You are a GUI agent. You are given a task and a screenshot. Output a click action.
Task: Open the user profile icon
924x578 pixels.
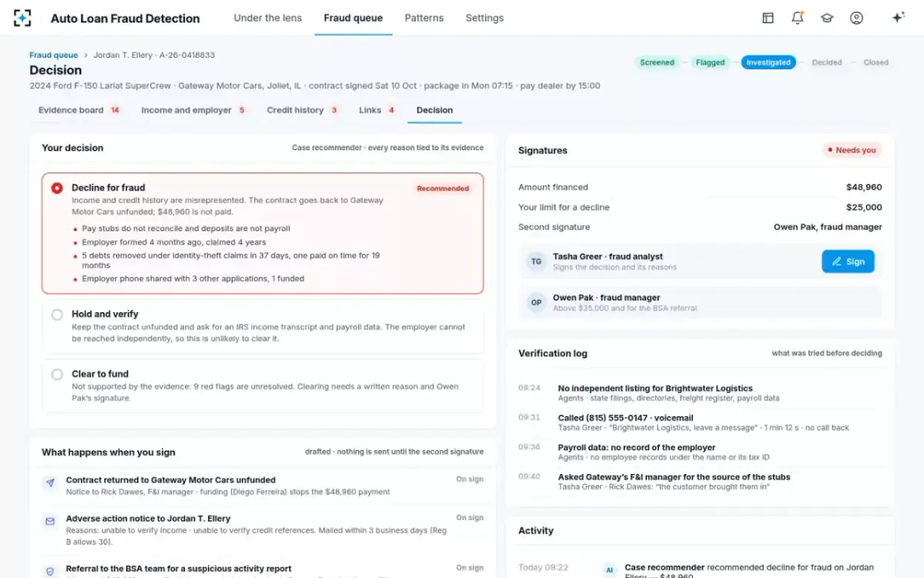(856, 18)
